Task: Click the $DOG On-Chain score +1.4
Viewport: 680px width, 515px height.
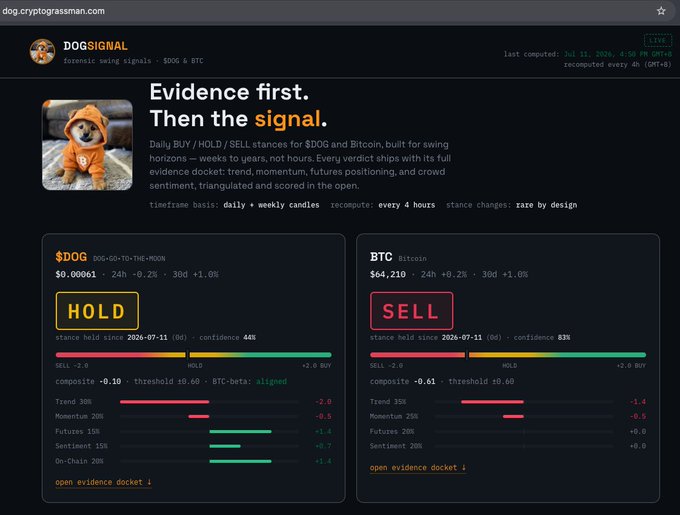Action: [323, 461]
